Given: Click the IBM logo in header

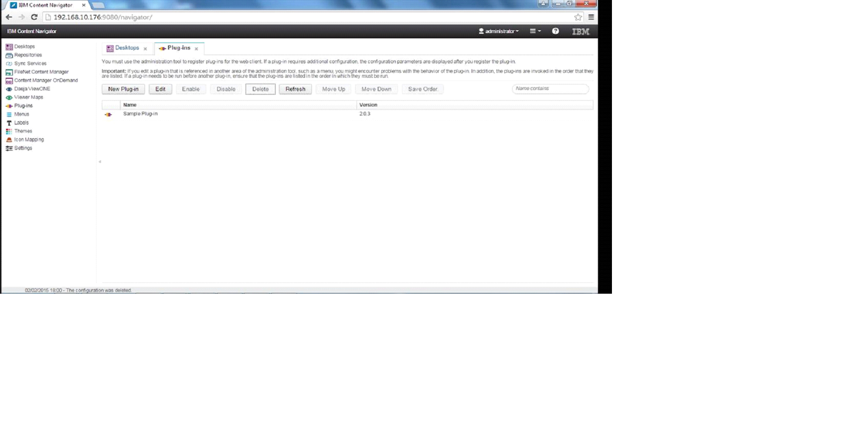Looking at the screenshot, I should click(580, 31).
